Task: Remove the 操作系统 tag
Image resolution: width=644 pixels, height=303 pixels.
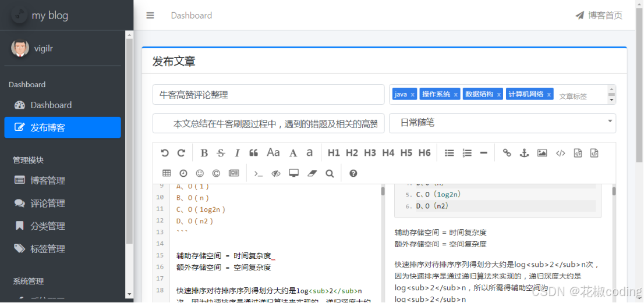Action: tap(455, 95)
